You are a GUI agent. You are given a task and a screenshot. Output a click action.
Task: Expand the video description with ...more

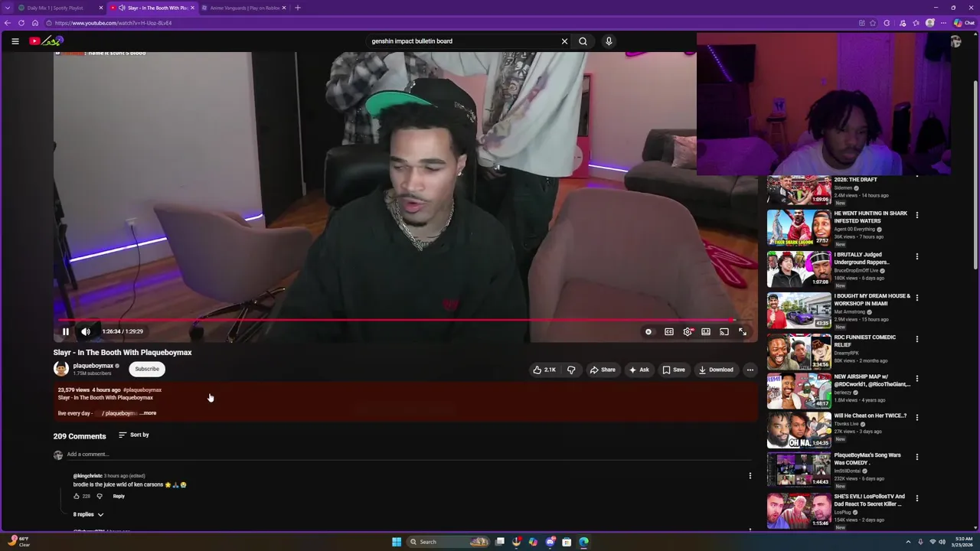(x=149, y=413)
